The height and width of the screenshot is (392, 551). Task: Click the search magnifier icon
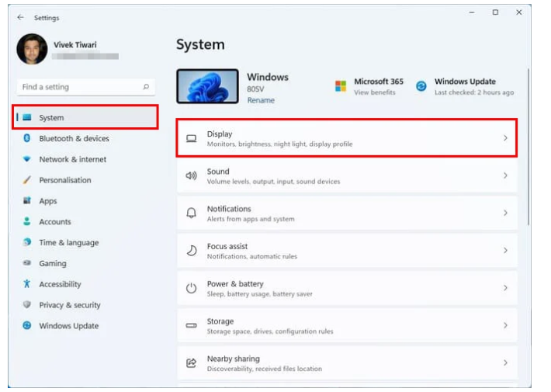tap(146, 87)
